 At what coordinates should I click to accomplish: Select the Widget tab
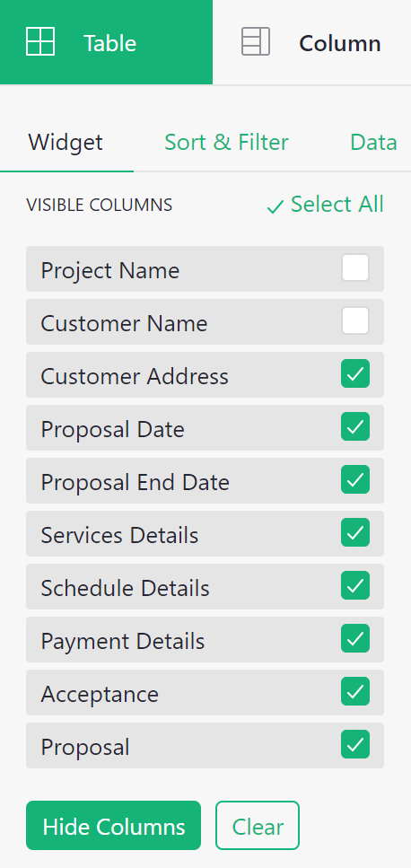point(66,142)
